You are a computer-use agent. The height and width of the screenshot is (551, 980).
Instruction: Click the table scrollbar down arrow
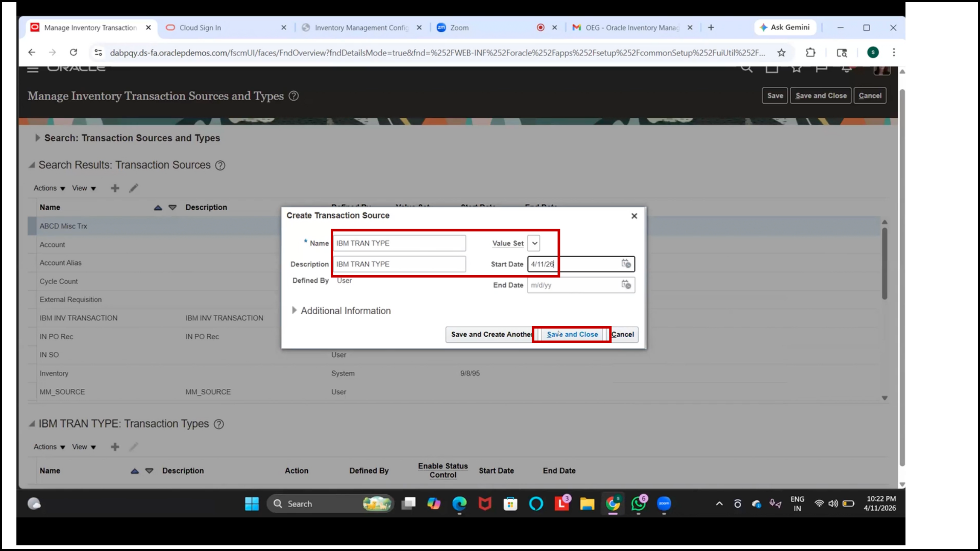pos(885,398)
